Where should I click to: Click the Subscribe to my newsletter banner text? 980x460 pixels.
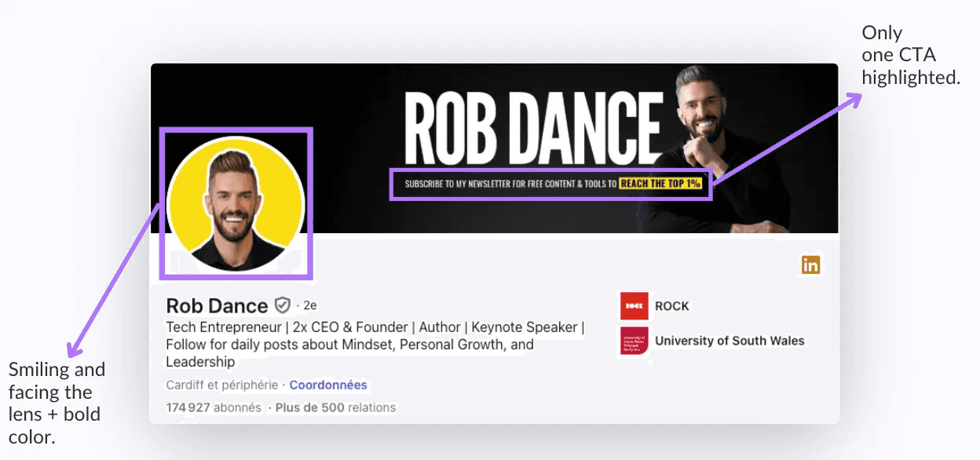coord(510,184)
